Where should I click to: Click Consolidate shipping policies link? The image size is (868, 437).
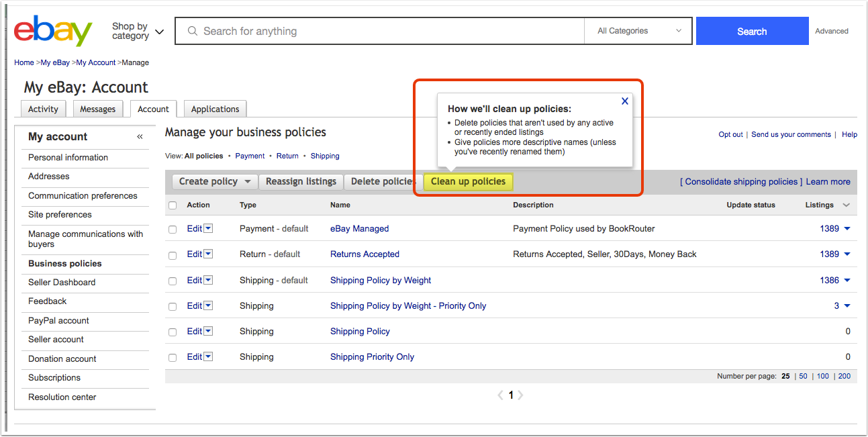[741, 181]
